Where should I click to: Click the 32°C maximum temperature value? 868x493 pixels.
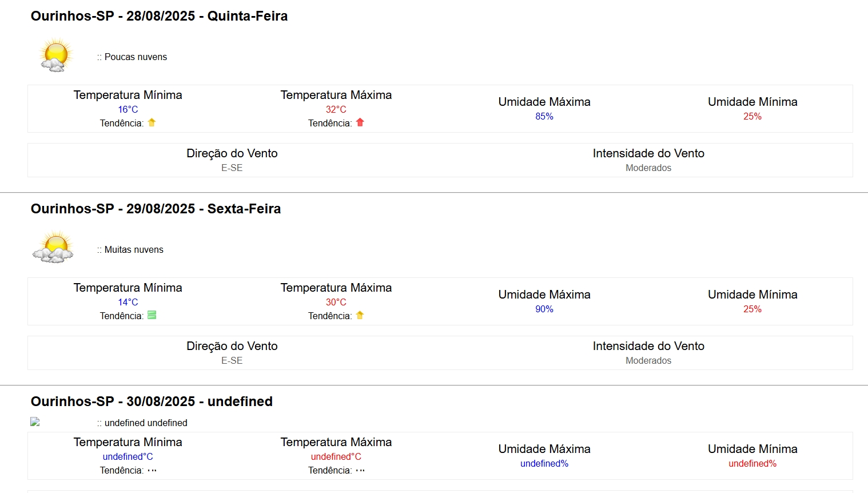click(x=336, y=109)
